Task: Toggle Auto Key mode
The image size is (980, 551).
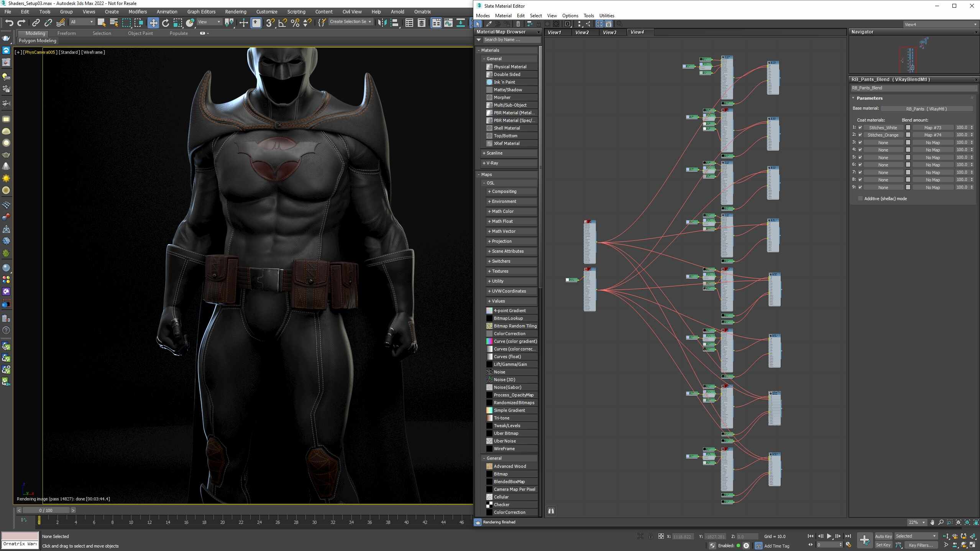Action: tap(883, 536)
